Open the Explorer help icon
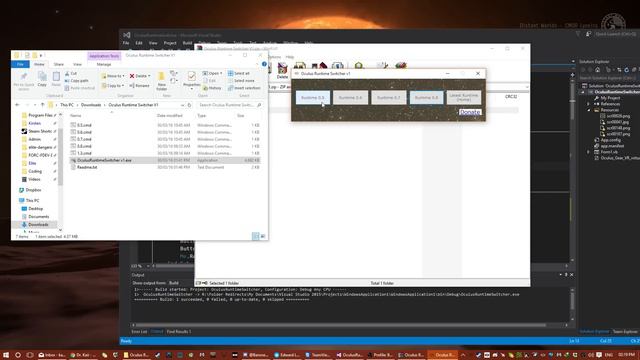 (x=264, y=64)
